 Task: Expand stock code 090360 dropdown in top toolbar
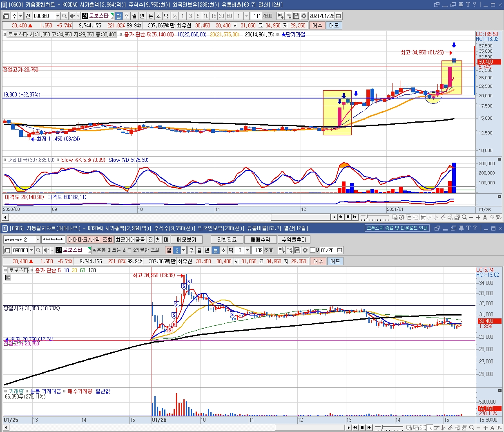coord(58,16)
